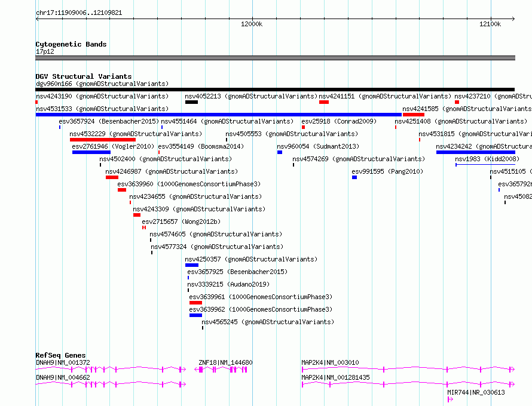Click the nsv4531533 long blue variant bar

tap(219, 115)
